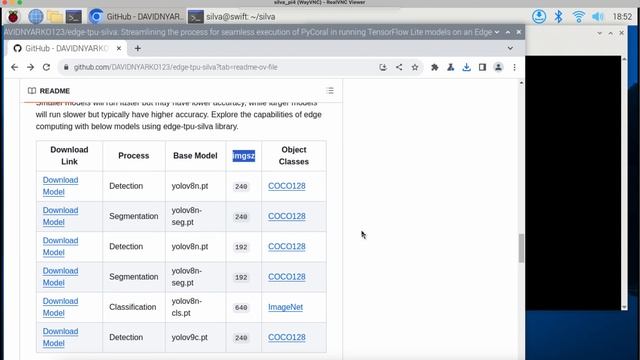Viewport: 640px width, 360px height.
Task: Share this page via share icon
Action: pos(399,67)
